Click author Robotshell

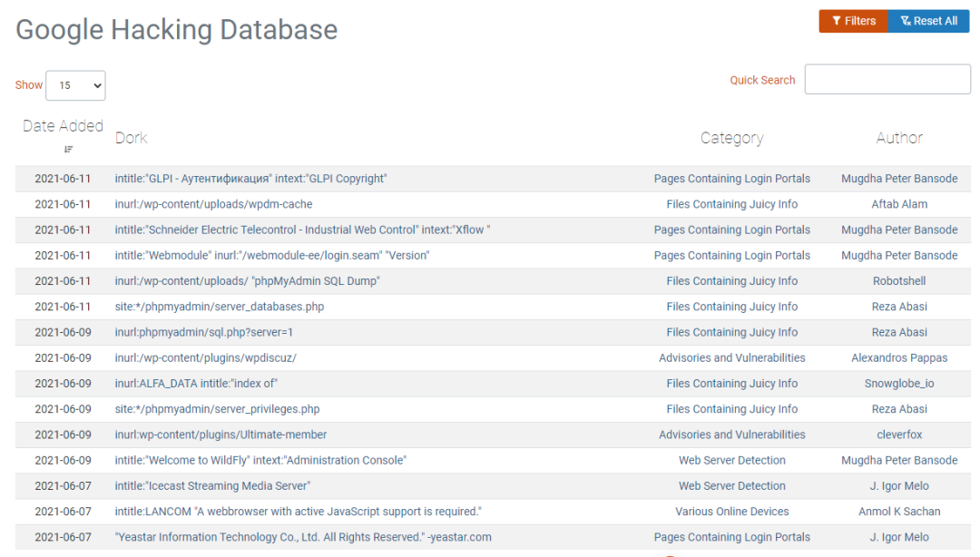pos(899,281)
